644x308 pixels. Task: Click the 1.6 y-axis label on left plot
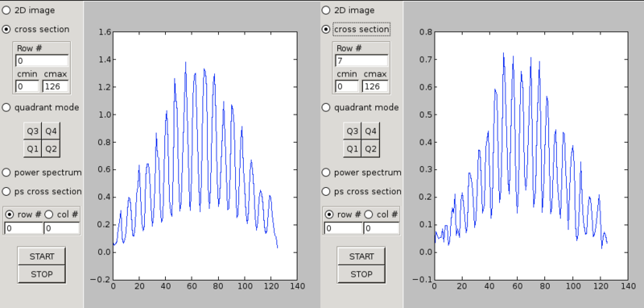105,32
